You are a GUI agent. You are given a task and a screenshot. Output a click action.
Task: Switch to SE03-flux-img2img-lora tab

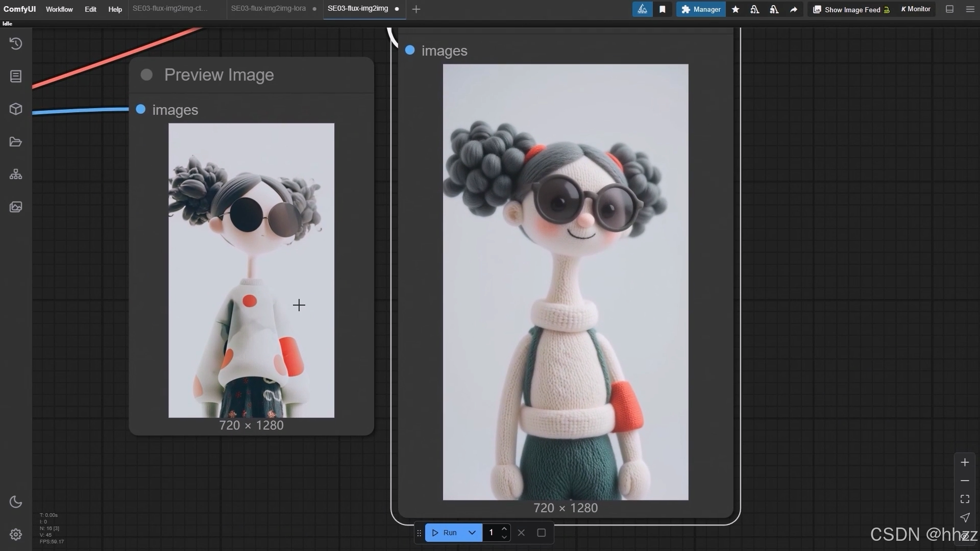(268, 9)
